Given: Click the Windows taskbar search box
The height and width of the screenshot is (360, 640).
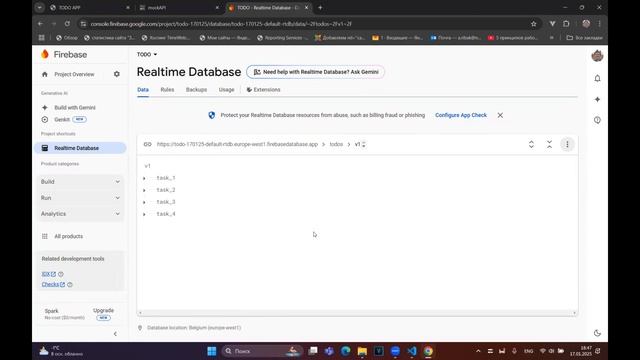Looking at the screenshot, I should (262, 351).
